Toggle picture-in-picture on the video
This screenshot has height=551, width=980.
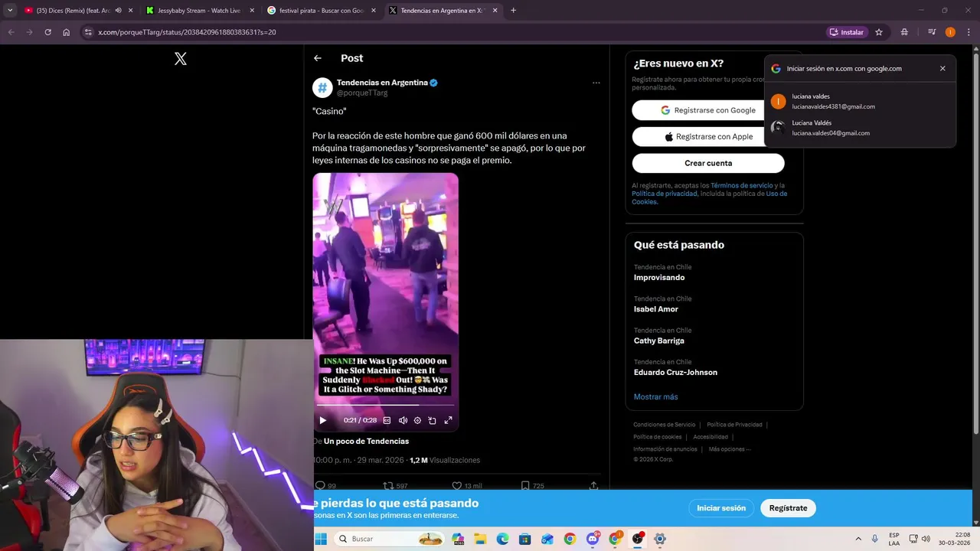[x=433, y=420]
